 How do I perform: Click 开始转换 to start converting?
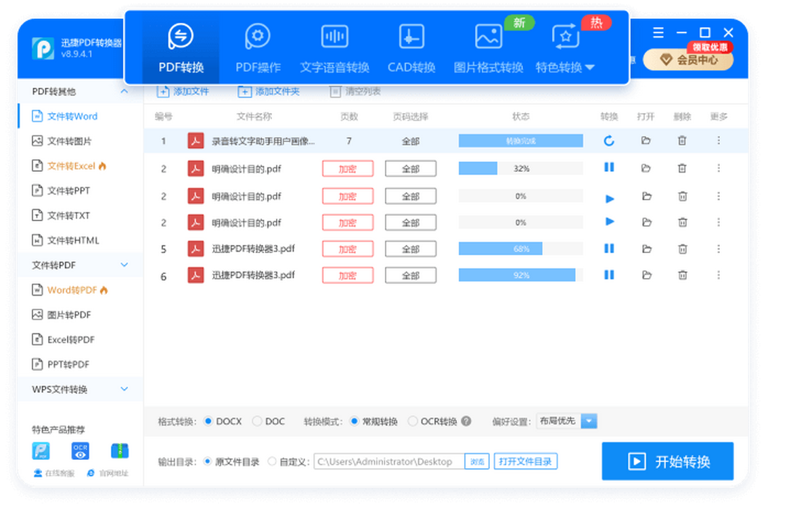[667, 461]
